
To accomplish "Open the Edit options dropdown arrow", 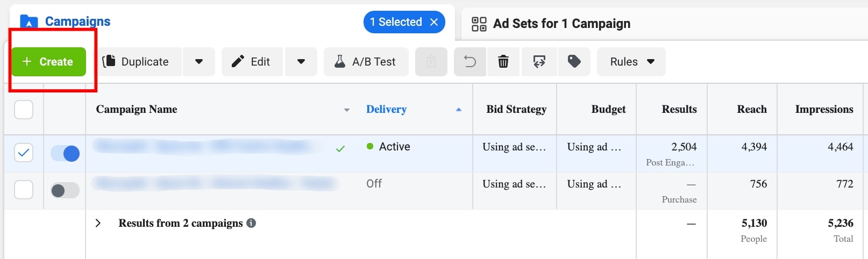I will 301,62.
